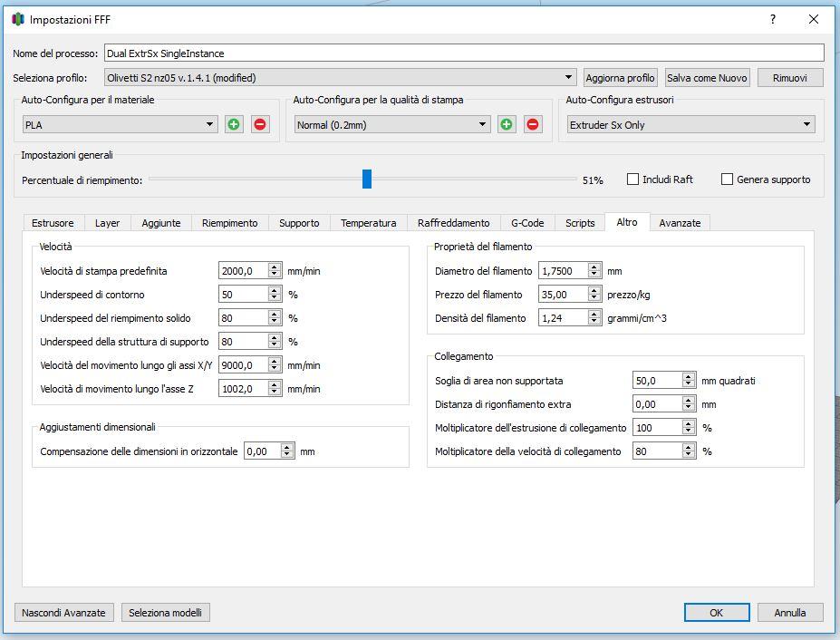Click the help question mark in title bar

coord(773,19)
